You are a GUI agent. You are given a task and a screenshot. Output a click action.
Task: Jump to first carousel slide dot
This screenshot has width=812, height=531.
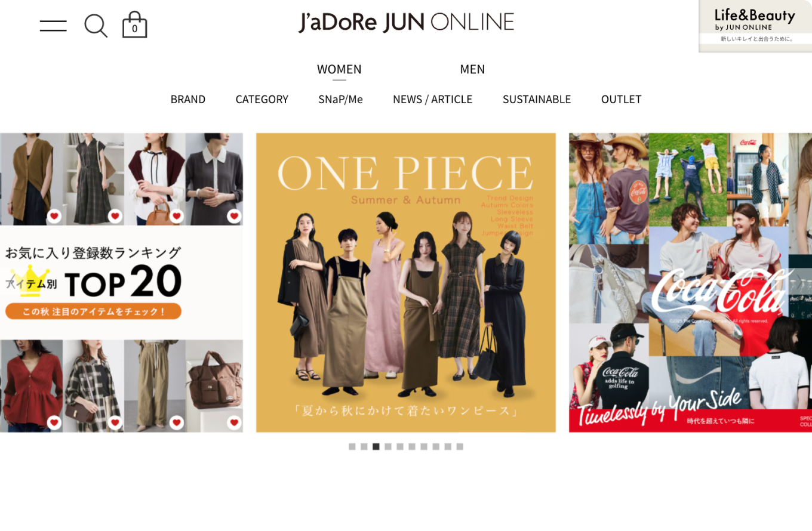[352, 446]
